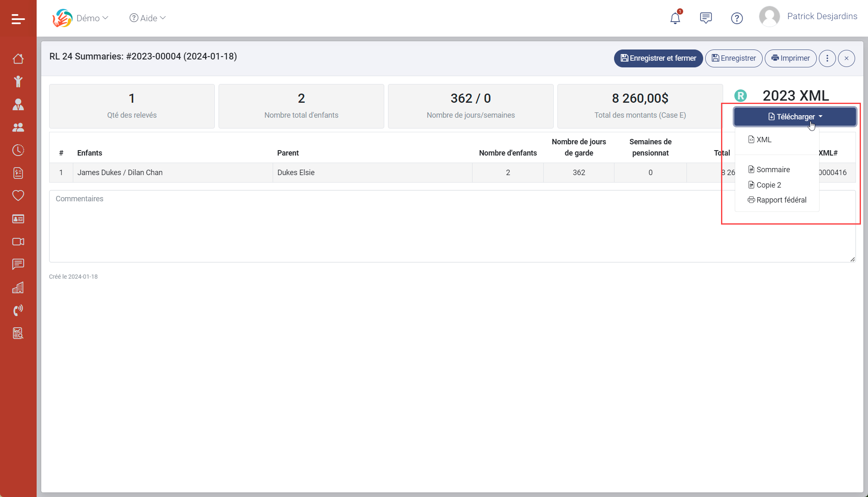
Task: Open the video camera sidebar icon
Action: (x=18, y=242)
